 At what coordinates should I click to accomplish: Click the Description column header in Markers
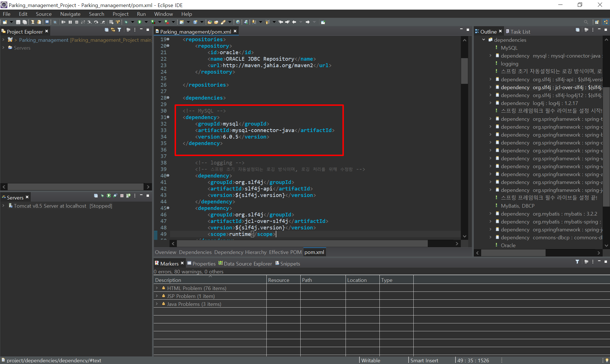pos(168,280)
